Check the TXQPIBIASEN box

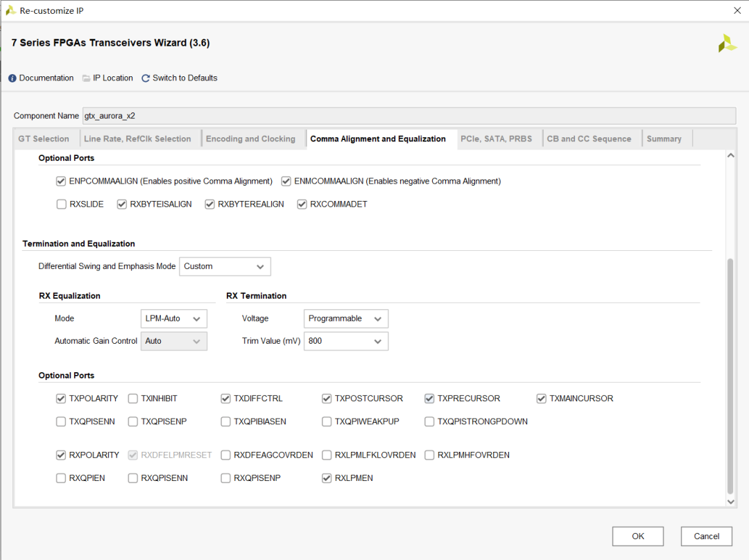tap(225, 421)
